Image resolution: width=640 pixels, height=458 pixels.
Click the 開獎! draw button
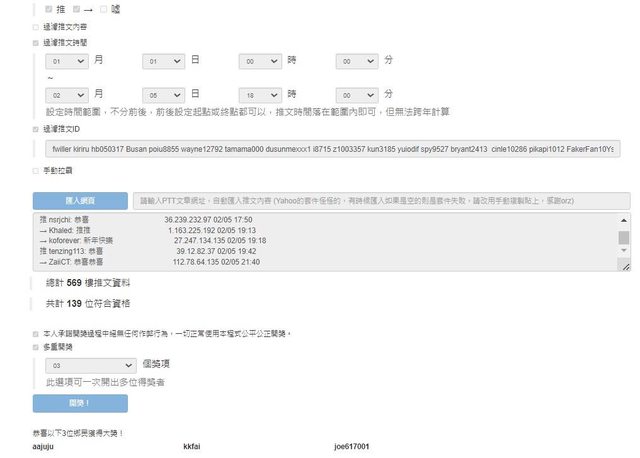point(80,404)
